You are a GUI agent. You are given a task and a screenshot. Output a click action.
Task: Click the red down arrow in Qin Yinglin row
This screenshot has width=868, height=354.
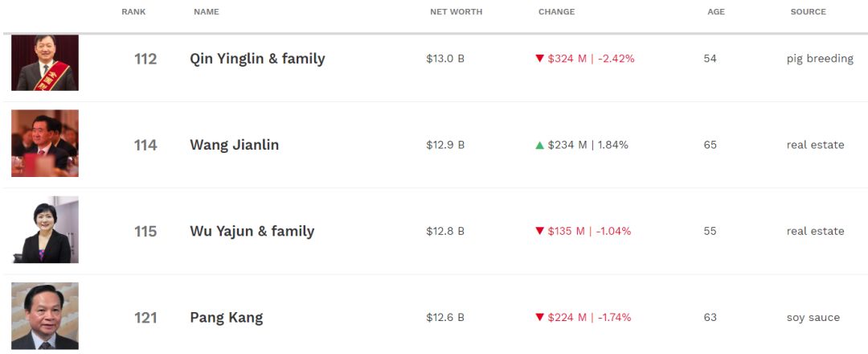pyautogui.click(x=540, y=58)
